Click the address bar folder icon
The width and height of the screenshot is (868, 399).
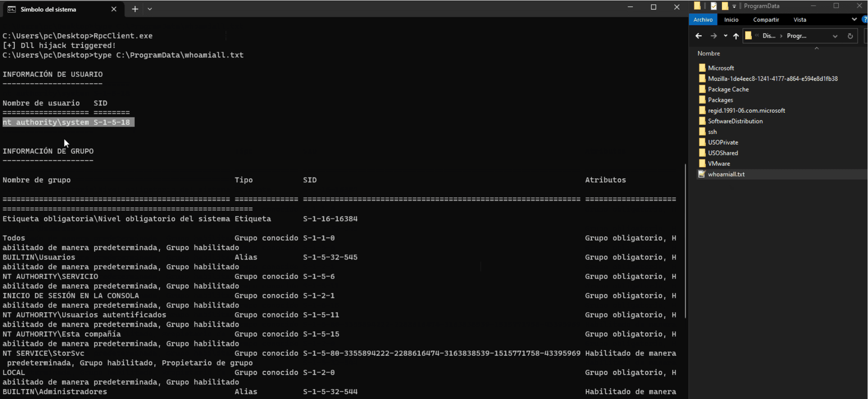coord(748,36)
